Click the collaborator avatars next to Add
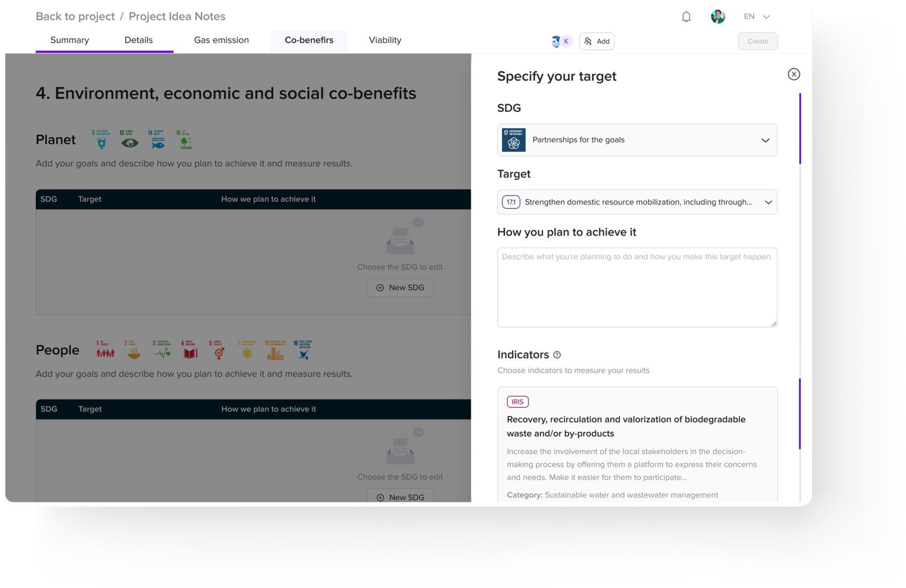Screen dimensions: 906x588 (561, 41)
